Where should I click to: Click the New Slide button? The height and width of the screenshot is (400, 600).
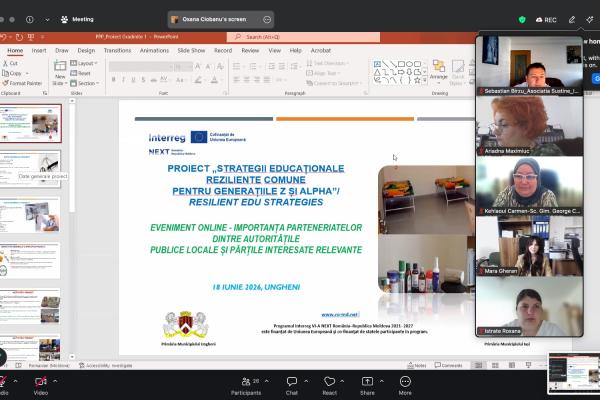point(60,73)
